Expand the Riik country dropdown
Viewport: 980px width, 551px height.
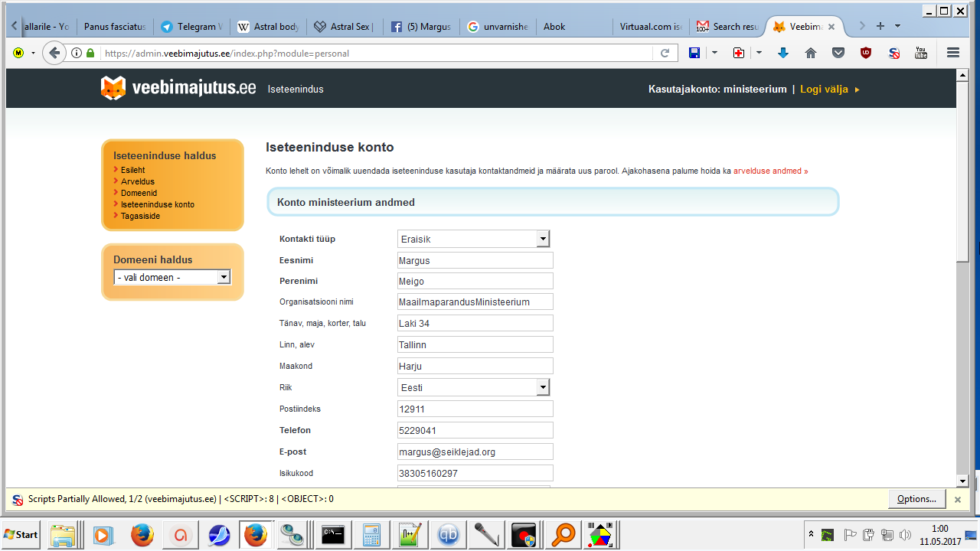[543, 387]
